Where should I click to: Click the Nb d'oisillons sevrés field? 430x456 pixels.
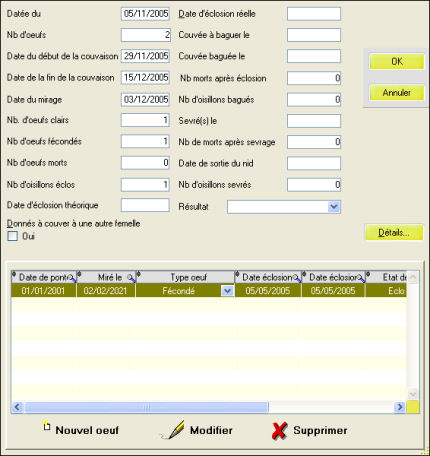tap(314, 185)
